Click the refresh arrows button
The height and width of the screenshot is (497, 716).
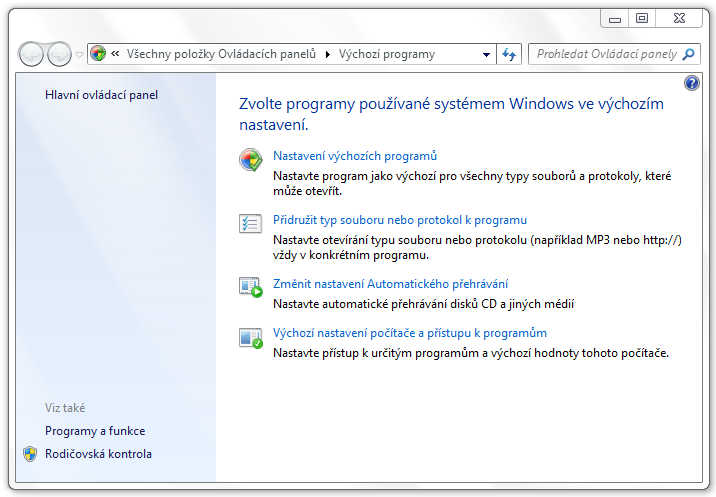(x=509, y=54)
